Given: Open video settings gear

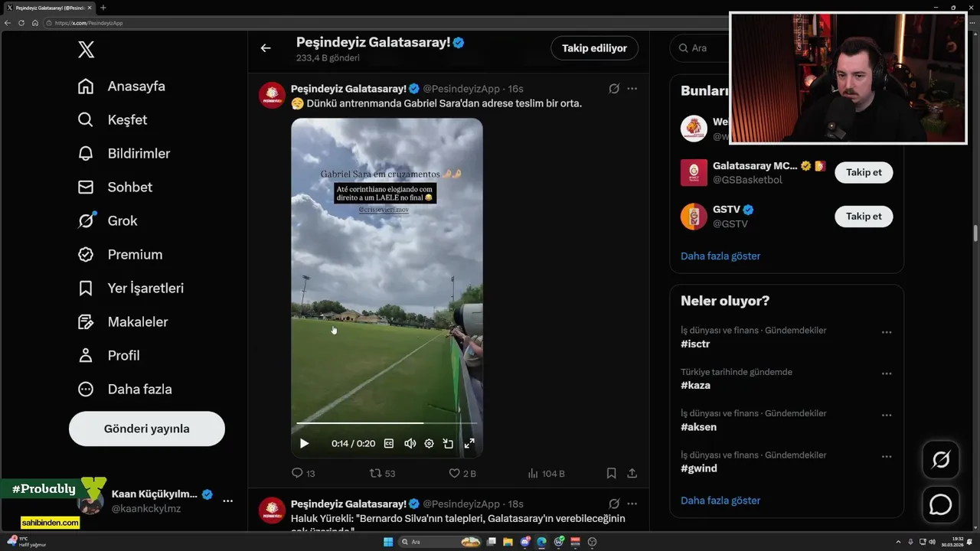Looking at the screenshot, I should pyautogui.click(x=429, y=443).
